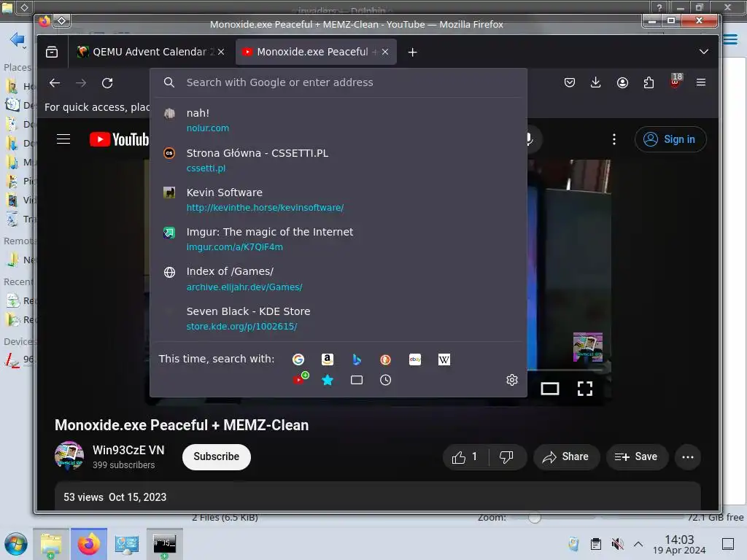Screen dimensions: 747x560
Task: Search this time with Amazon
Action: click(328, 359)
